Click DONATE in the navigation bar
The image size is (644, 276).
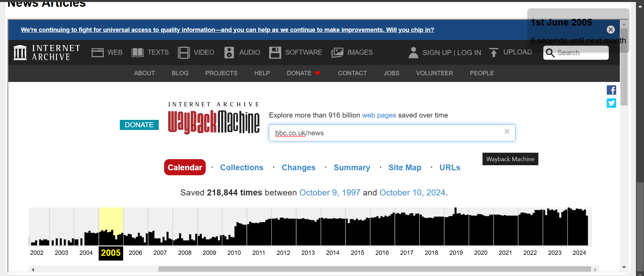tap(299, 73)
